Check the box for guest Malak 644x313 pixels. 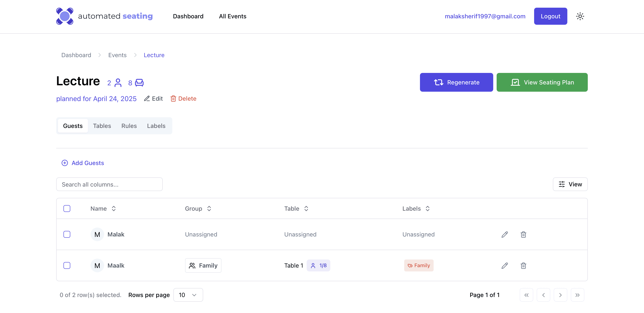click(67, 235)
